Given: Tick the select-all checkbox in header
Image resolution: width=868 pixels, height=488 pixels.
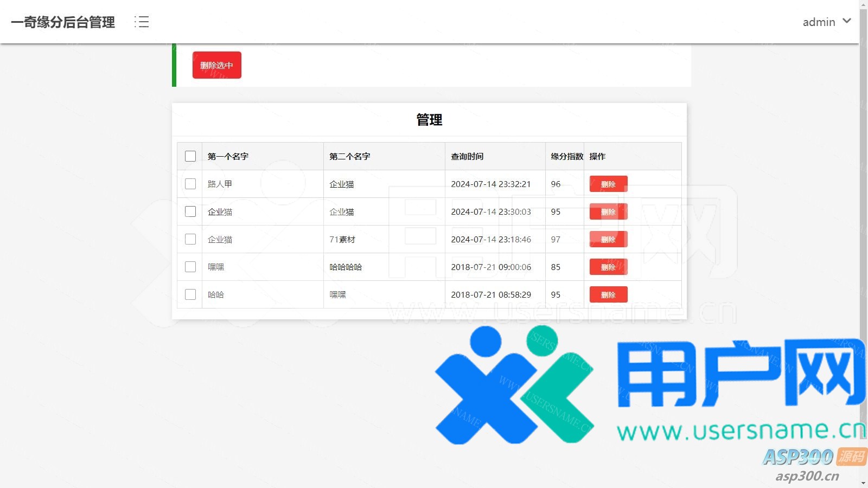Looking at the screenshot, I should 190,156.
